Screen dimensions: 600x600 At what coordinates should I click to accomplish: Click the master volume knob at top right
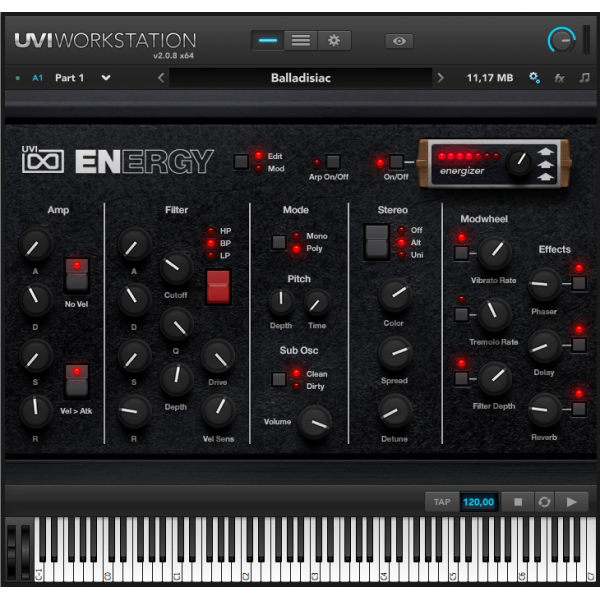[x=561, y=40]
